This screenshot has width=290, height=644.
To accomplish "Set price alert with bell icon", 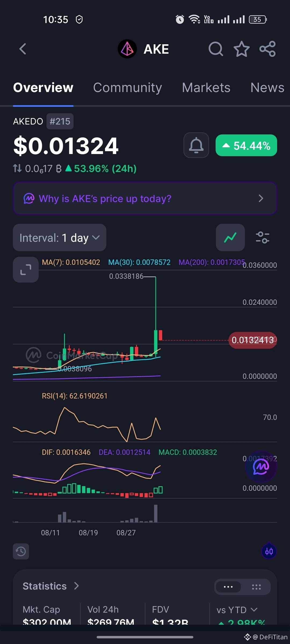I will click(x=196, y=145).
